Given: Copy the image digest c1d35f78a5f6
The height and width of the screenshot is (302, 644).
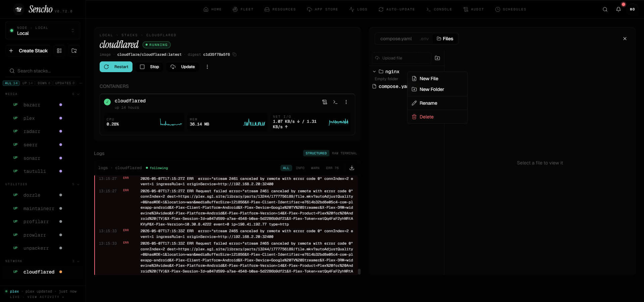Looking at the screenshot, I should pyautogui.click(x=234, y=54).
